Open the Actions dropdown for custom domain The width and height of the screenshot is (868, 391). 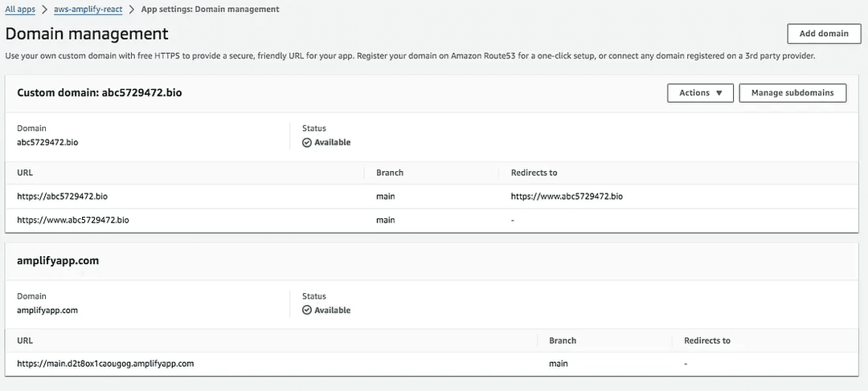[x=700, y=93]
